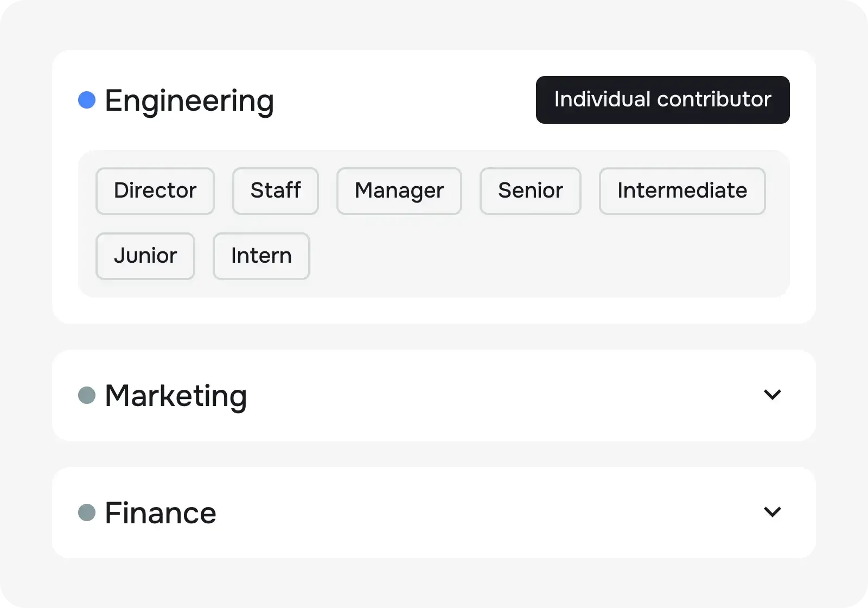Screen dimensions: 868x608
Task: Select the Intern chip
Action: 261,255
